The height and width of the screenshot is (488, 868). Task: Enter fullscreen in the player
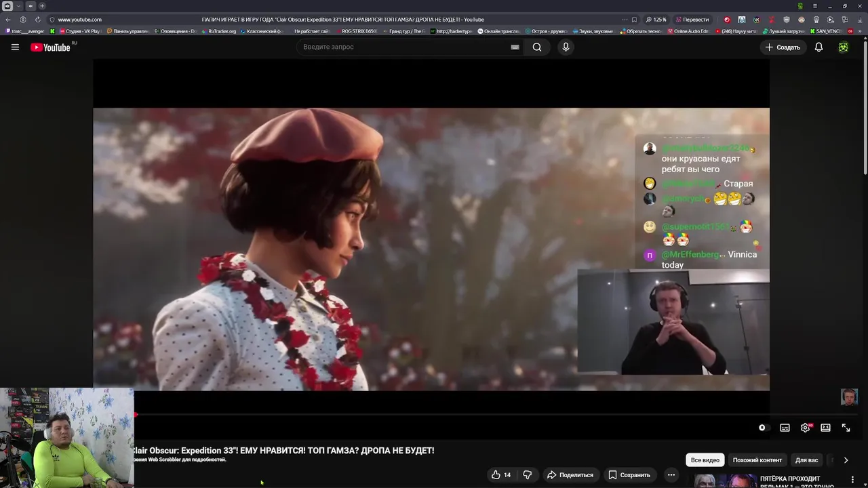click(x=846, y=428)
